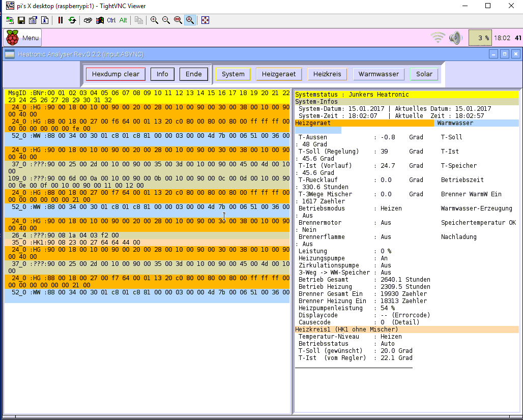
Task: Minimize the Heatronic Analyser window
Action: [493, 54]
